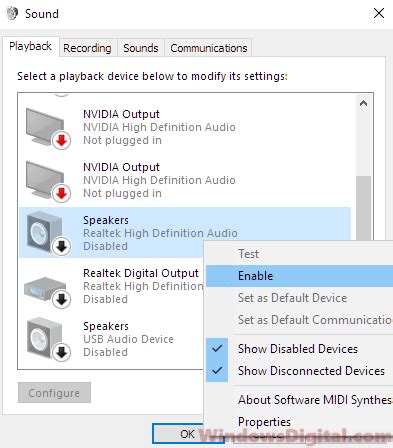
Task: Click the Sound dialog speaker icon in title bar
Action: coord(12,13)
